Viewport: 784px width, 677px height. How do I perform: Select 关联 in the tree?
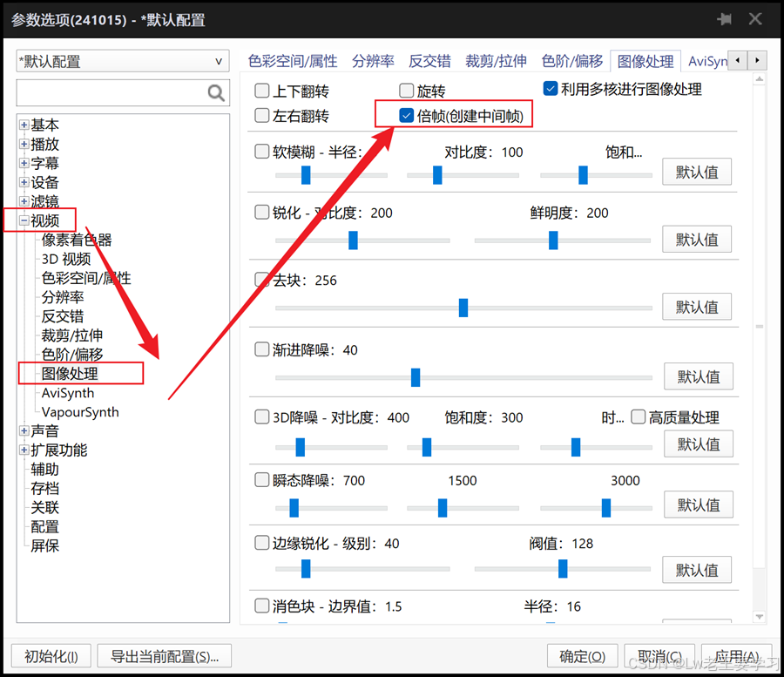[x=44, y=507]
